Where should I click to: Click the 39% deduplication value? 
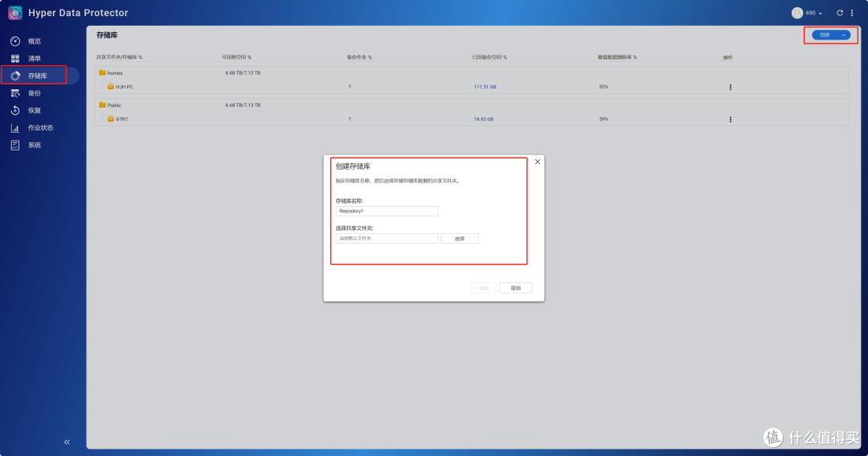604,119
